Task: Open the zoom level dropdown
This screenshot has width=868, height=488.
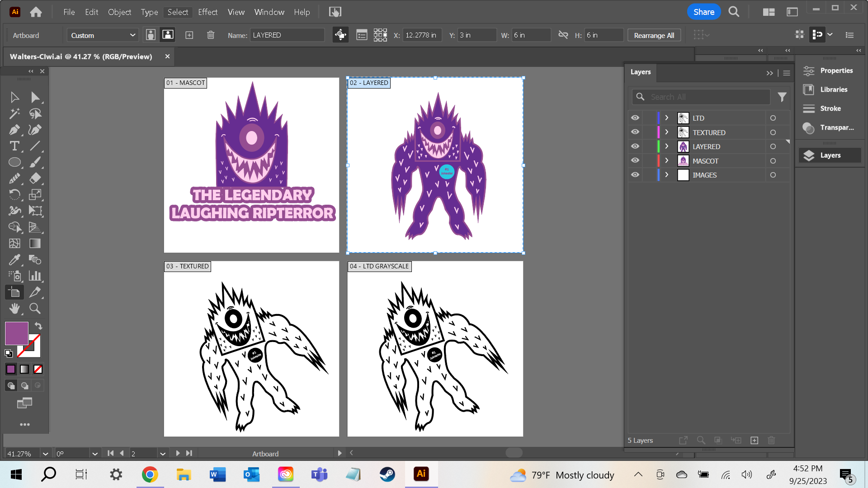Action: point(45,454)
